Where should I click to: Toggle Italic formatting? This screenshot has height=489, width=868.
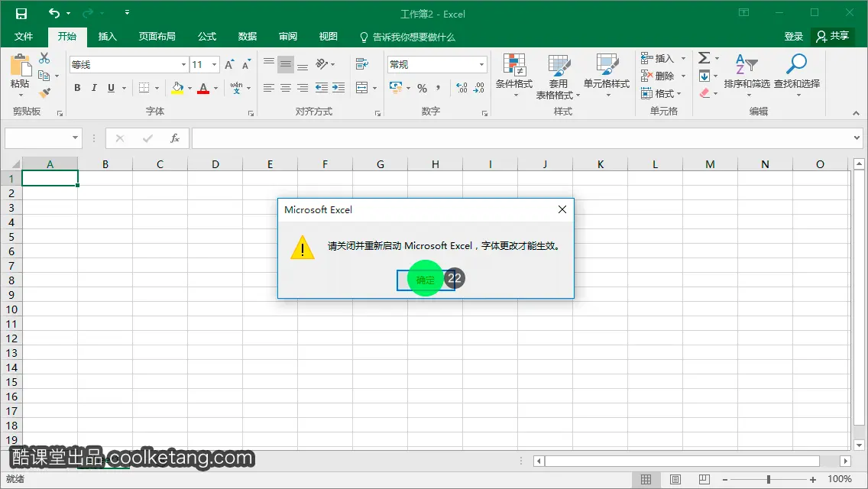[94, 88]
